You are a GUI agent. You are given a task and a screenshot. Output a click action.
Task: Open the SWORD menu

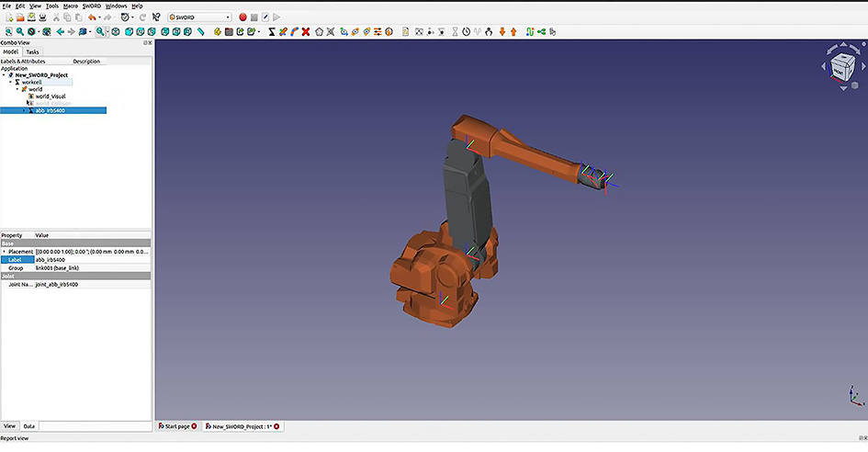point(92,6)
